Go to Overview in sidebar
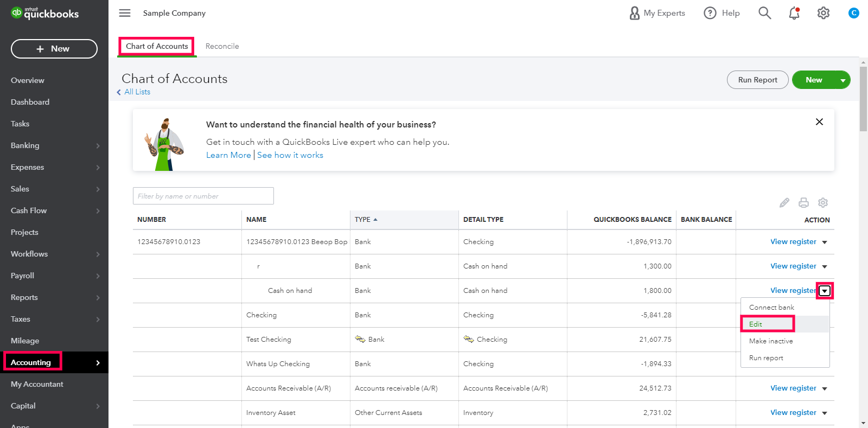Viewport: 868px width, 428px height. click(28, 80)
